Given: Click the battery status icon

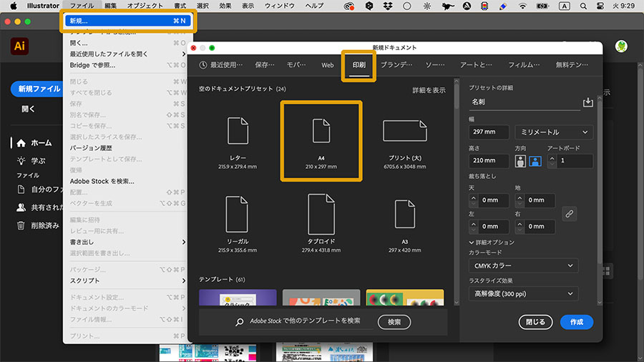Looking at the screenshot, I should (x=542, y=6).
